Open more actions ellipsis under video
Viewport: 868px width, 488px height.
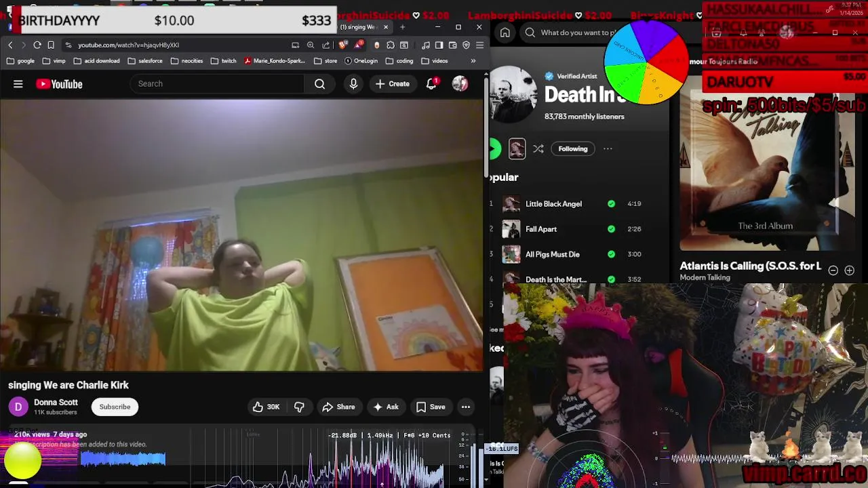pyautogui.click(x=466, y=407)
